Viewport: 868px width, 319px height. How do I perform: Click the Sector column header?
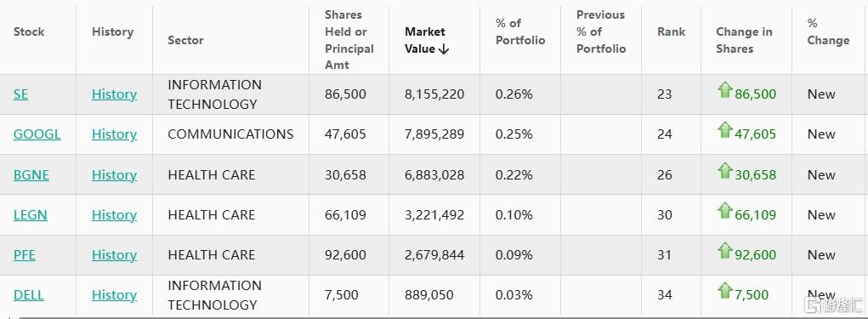coord(185,40)
